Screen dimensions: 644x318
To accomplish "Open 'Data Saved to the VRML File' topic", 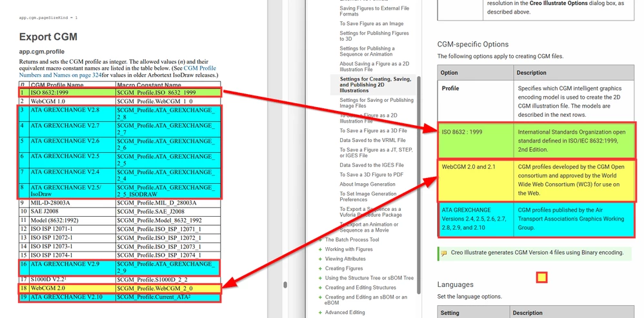I will 372,141.
